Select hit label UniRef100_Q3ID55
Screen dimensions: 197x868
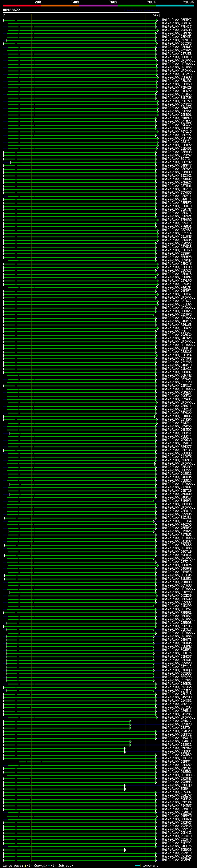tap(176, 94)
